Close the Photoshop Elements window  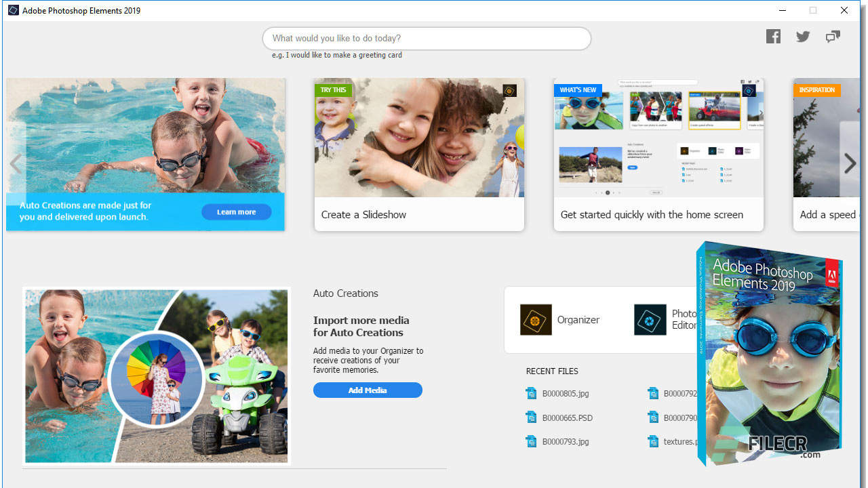click(x=844, y=10)
